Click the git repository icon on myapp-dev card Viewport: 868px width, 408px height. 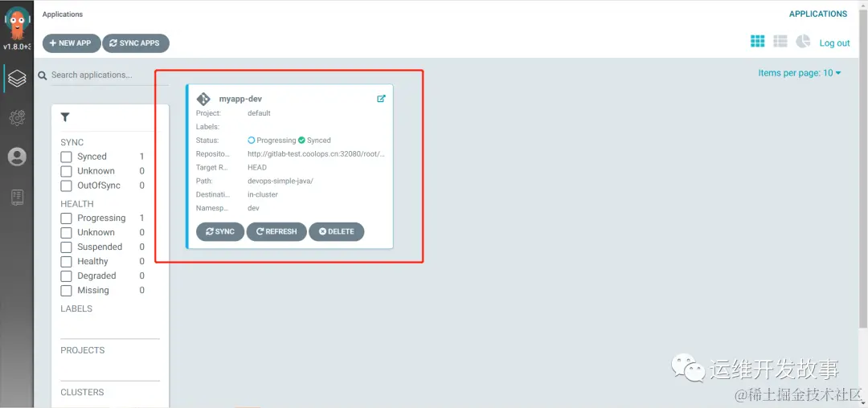pos(203,99)
